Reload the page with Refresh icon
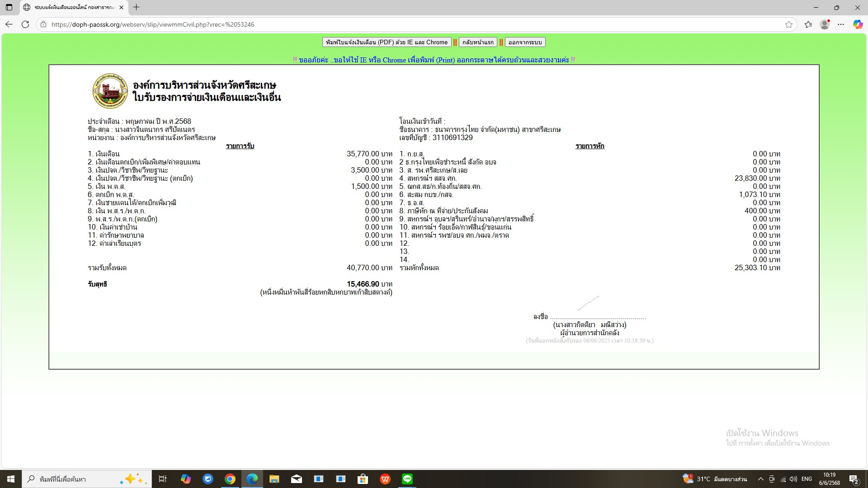 (25, 24)
